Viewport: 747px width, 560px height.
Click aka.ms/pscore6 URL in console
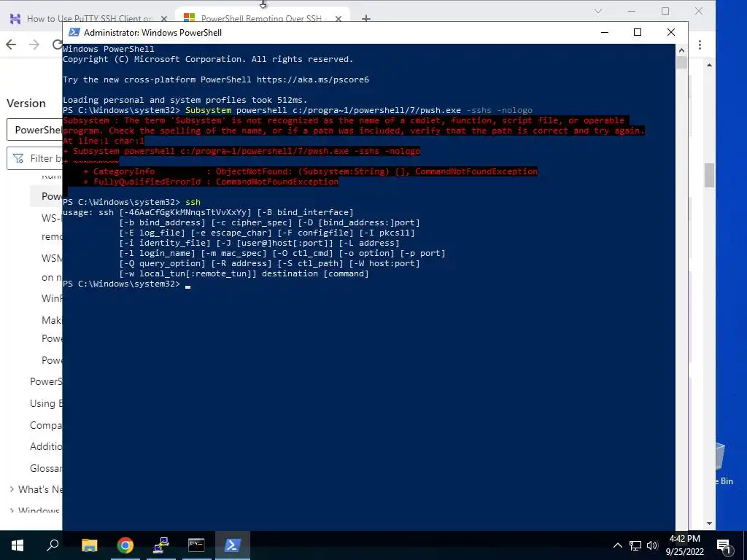click(313, 79)
